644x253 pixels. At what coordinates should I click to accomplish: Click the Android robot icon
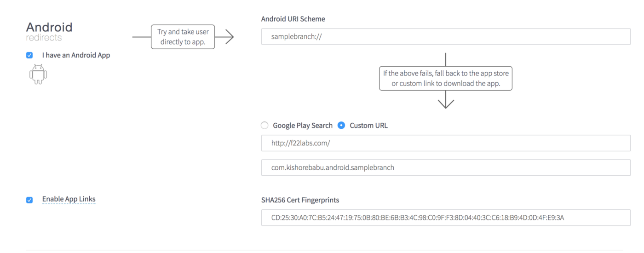[38, 74]
